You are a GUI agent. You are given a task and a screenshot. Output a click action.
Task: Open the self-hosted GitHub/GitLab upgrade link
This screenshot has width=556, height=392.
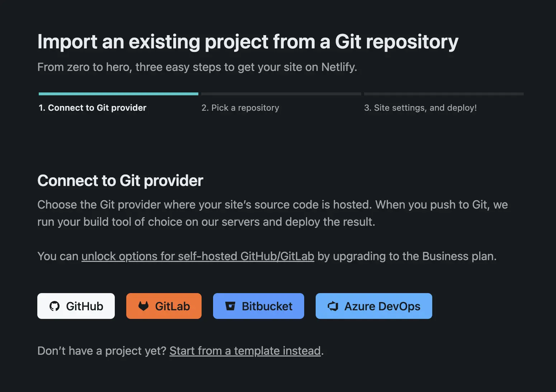click(198, 256)
